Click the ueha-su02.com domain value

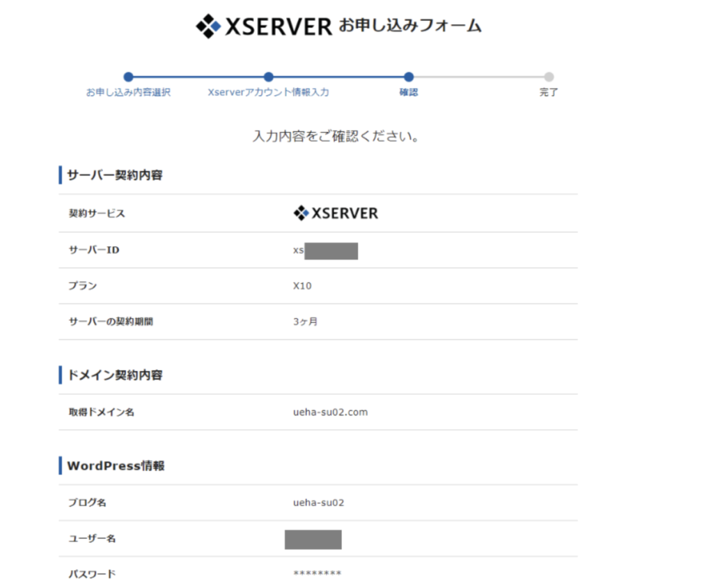click(x=331, y=412)
